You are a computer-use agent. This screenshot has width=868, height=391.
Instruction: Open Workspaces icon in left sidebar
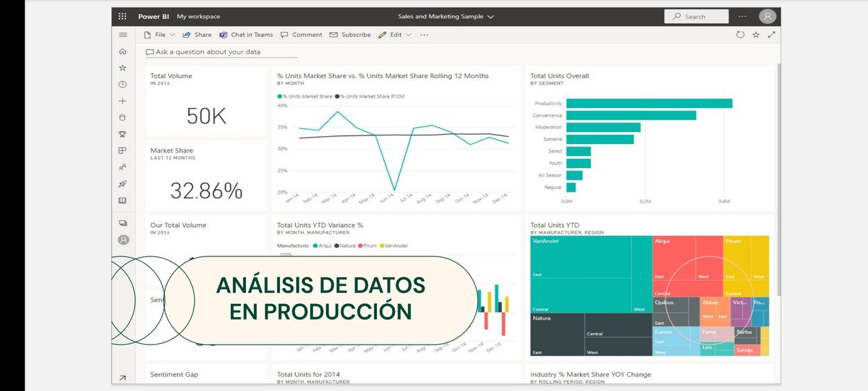coord(123,223)
